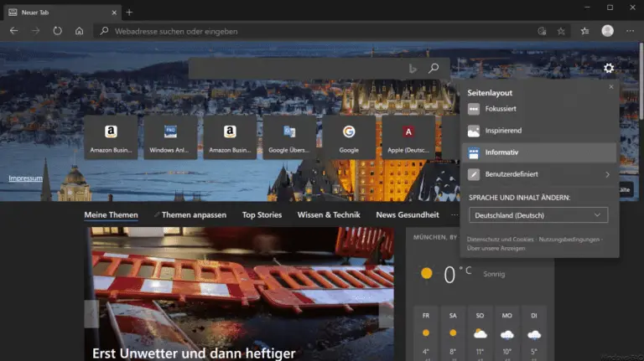The height and width of the screenshot is (361, 644).
Task: Click the Impressum link
Action: [x=25, y=178]
